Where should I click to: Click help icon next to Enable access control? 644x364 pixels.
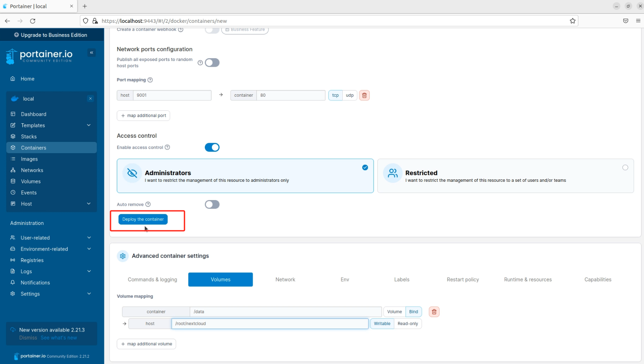pos(167,147)
